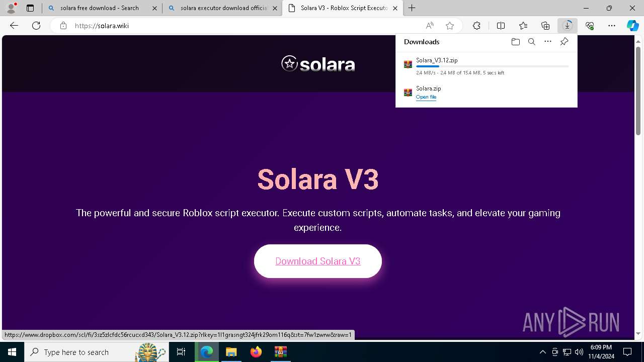Screen dimensions: 644x362
Task: Open the tab actions menu icon
Action: click(x=30, y=8)
